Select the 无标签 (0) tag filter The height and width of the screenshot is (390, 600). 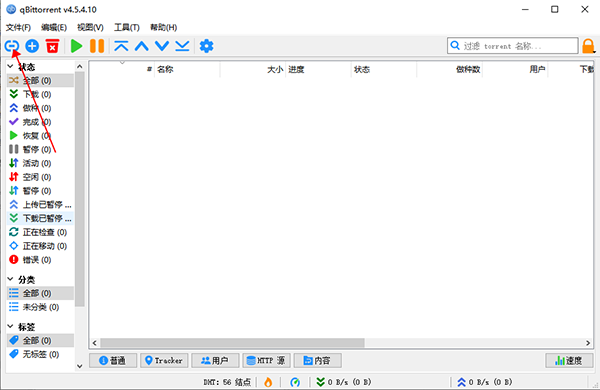[40, 354]
